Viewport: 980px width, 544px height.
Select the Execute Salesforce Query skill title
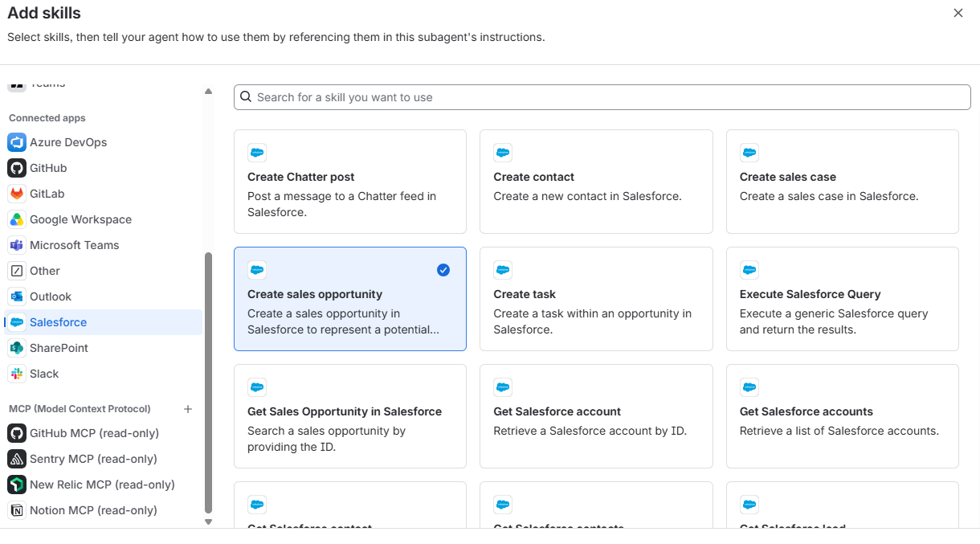pos(811,294)
